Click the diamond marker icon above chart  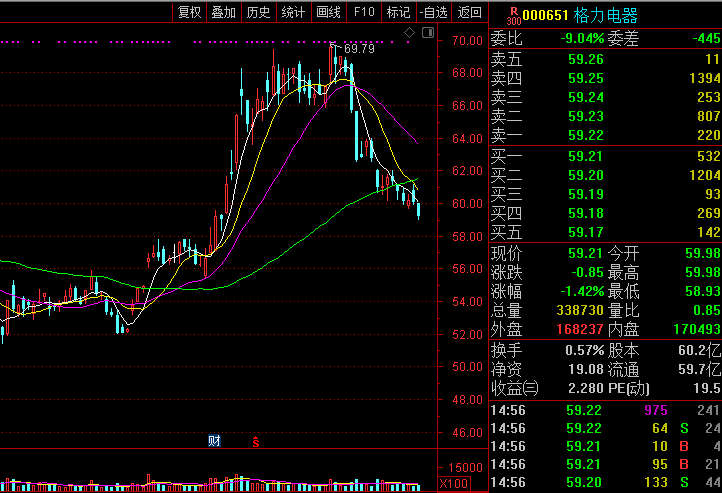tap(409, 33)
